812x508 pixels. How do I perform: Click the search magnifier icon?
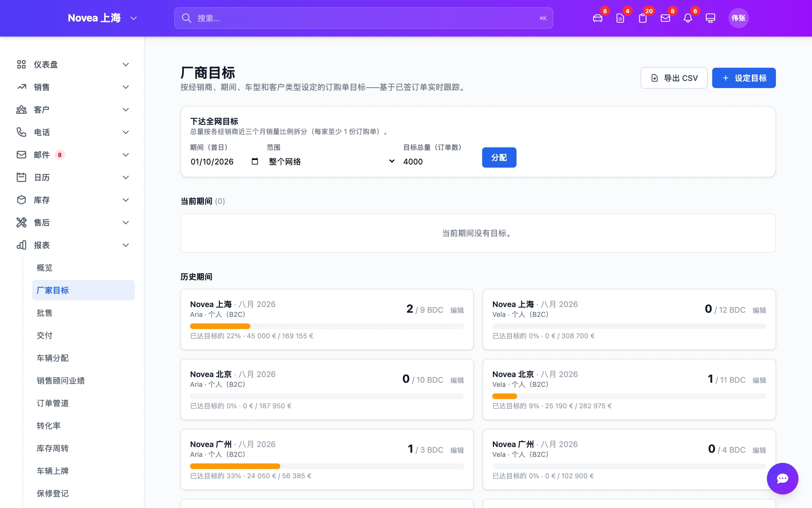pyautogui.click(x=186, y=18)
